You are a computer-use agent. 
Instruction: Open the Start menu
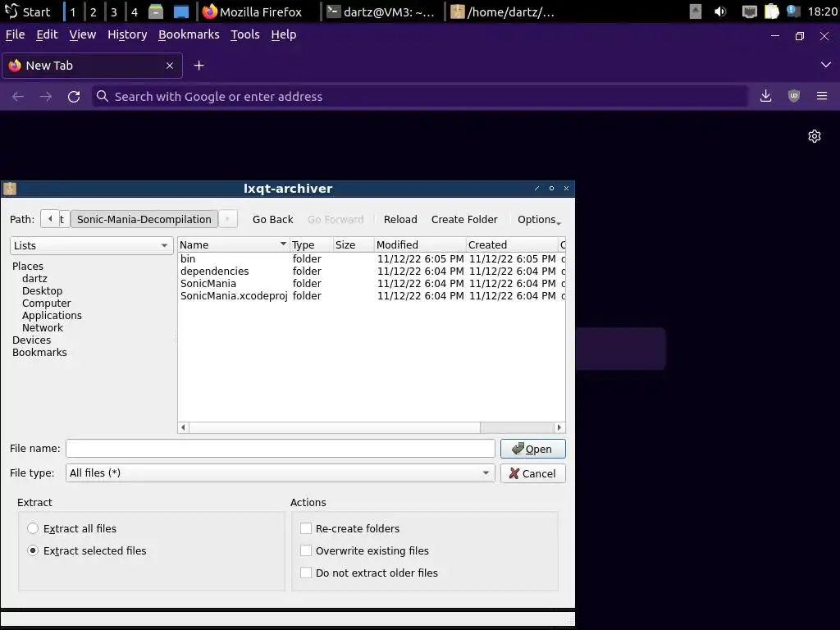[x=28, y=11]
